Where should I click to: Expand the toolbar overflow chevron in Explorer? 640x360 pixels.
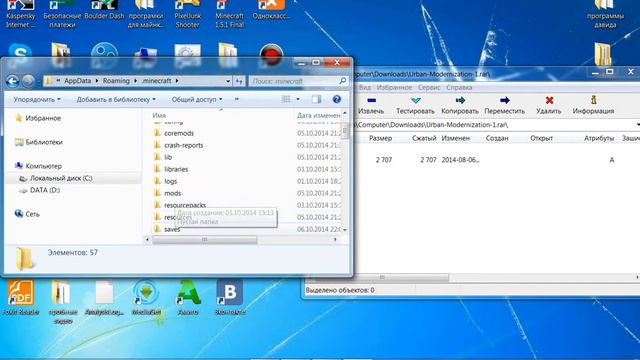237,99
